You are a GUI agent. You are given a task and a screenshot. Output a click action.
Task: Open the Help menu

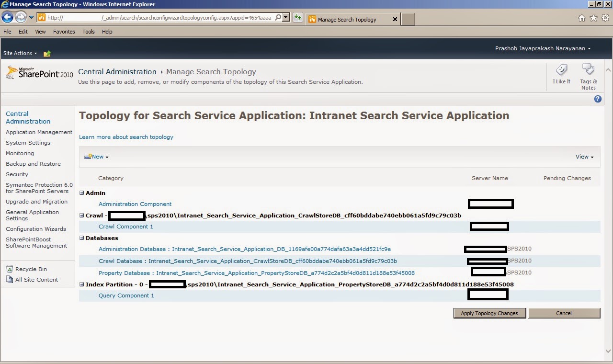coord(107,32)
